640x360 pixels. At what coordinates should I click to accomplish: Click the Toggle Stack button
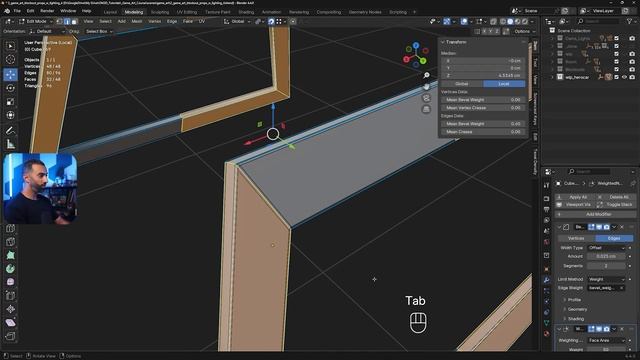coord(615,205)
